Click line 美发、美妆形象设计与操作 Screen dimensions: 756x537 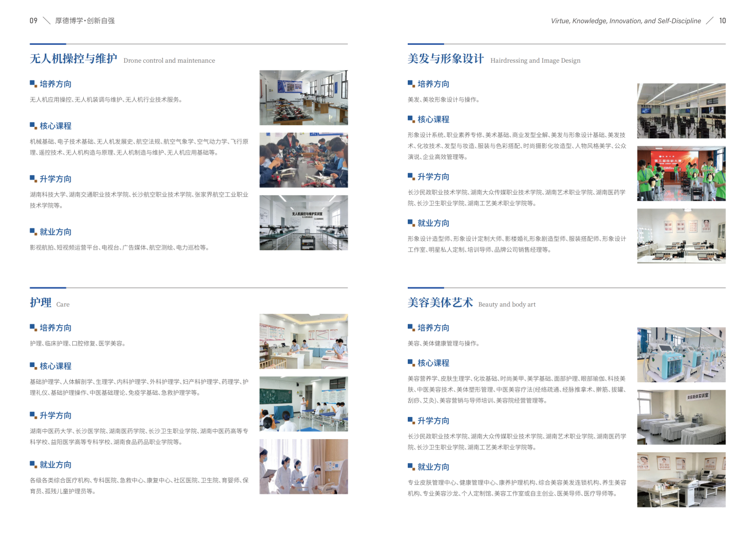444,100
